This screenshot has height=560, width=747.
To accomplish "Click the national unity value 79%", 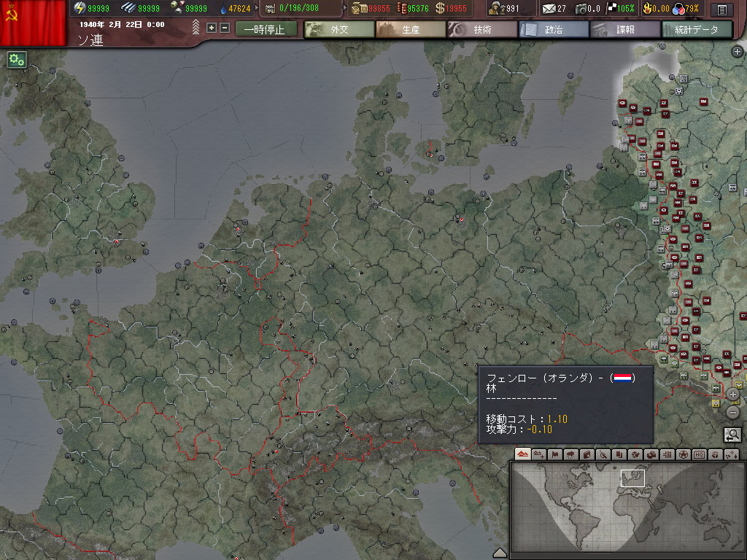I will click(x=692, y=9).
